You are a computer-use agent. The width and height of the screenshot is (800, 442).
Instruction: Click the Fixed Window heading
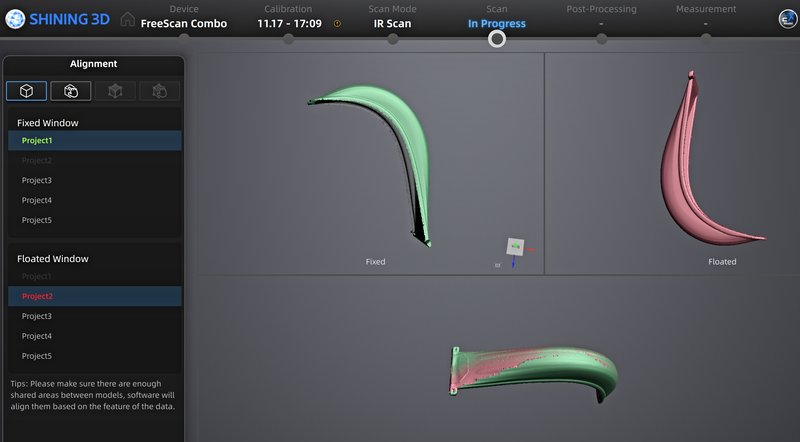click(47, 123)
